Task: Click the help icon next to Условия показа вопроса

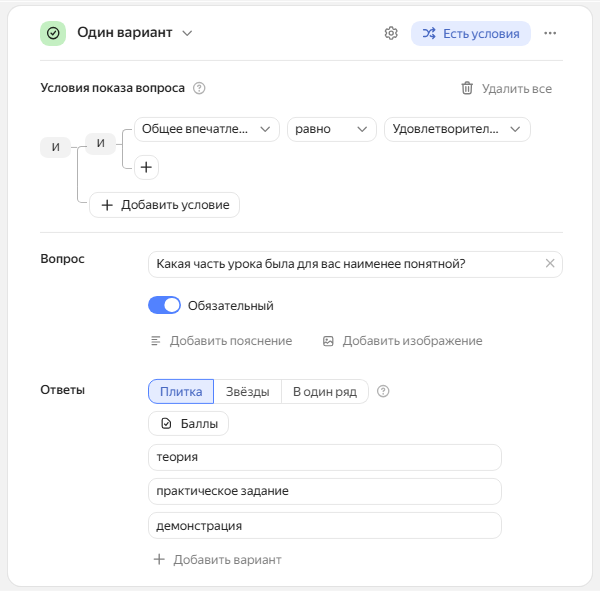Action: click(199, 88)
